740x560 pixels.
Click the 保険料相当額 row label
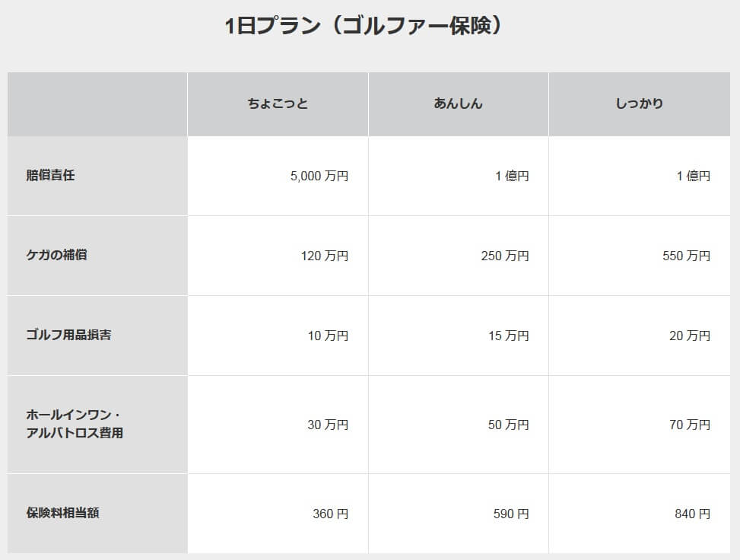point(62,513)
